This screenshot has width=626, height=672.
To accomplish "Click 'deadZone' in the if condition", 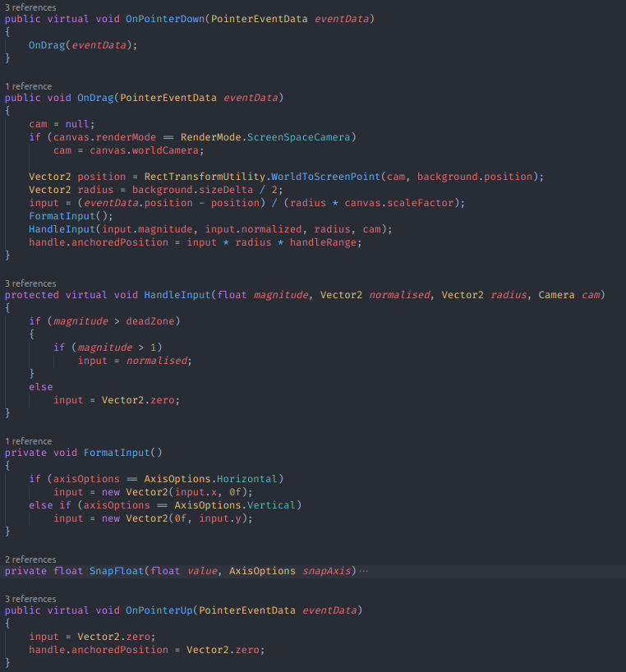I will pyautogui.click(x=150, y=321).
